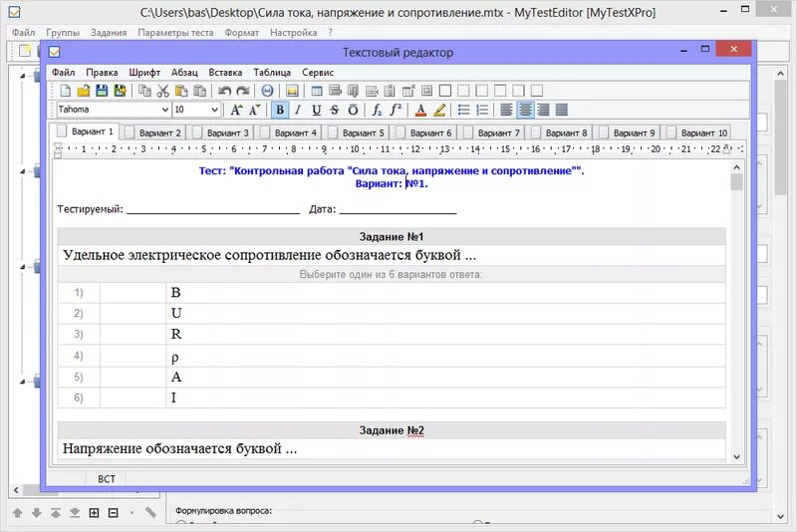Redo the last undone edit
The height and width of the screenshot is (532, 797).
(243, 91)
